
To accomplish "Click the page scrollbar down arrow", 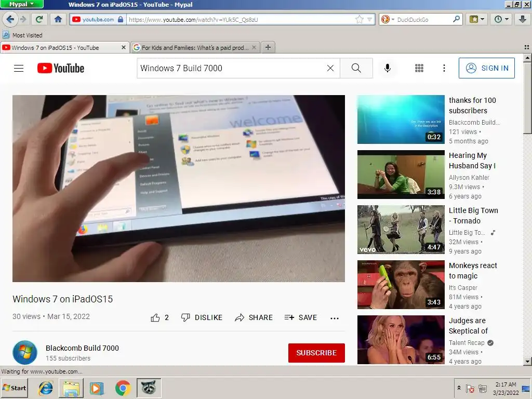I will [x=527, y=362].
